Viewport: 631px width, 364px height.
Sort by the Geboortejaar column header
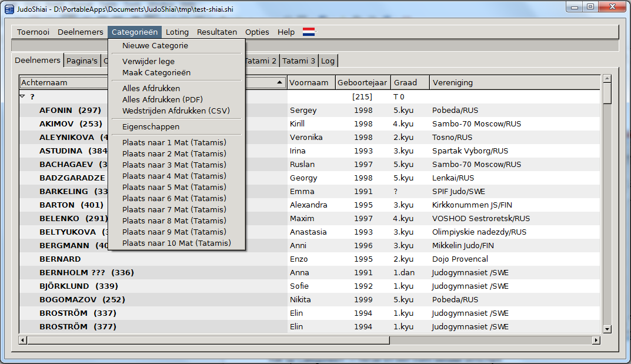coord(362,83)
